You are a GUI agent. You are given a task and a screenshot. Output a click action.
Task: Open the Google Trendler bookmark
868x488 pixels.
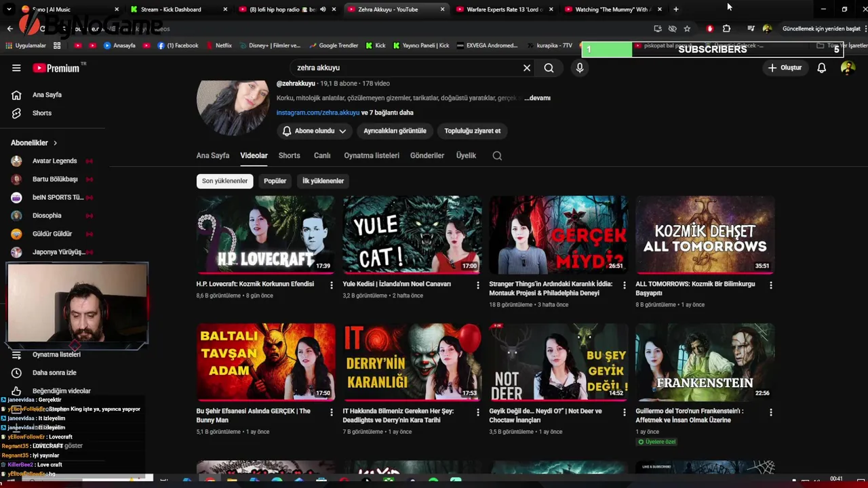[333, 45]
